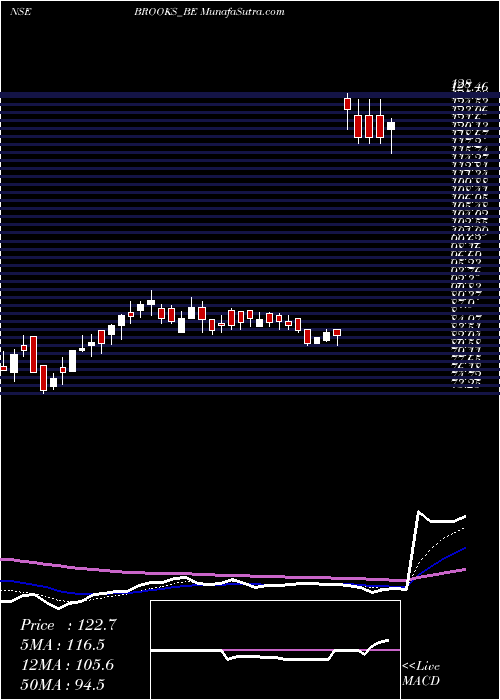Click the NSE exchange label
The height and width of the screenshot is (700, 500).
(20, 12)
